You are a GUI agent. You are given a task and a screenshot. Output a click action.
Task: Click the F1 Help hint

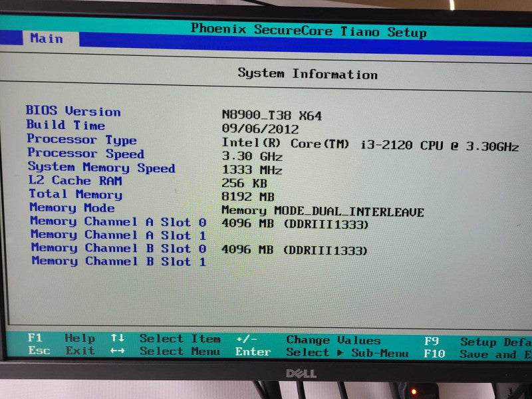pos(61,338)
